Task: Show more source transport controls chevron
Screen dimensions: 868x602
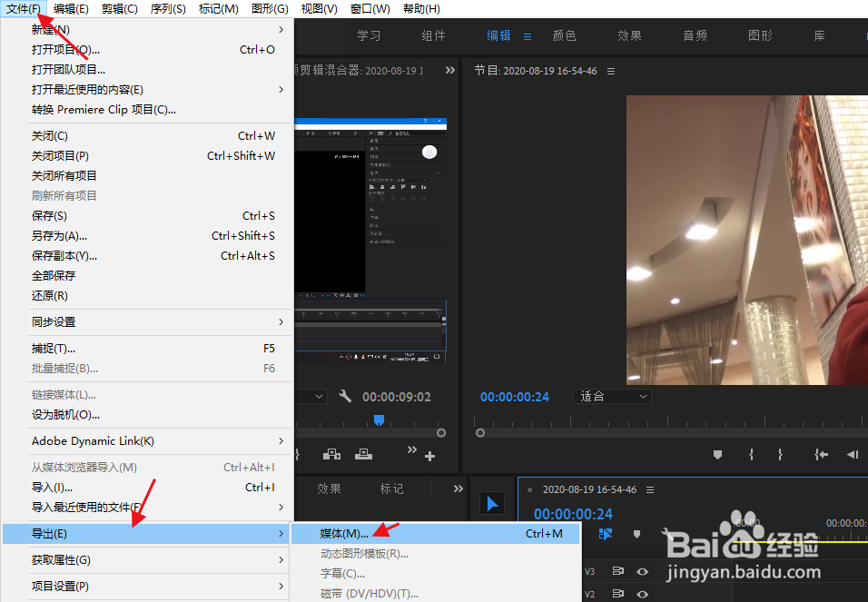Action: coord(412,449)
